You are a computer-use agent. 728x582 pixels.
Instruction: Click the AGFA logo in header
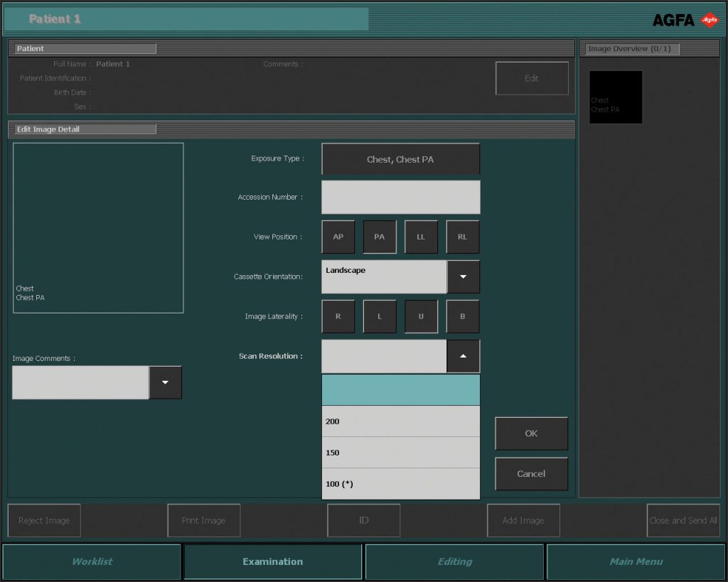click(685, 20)
